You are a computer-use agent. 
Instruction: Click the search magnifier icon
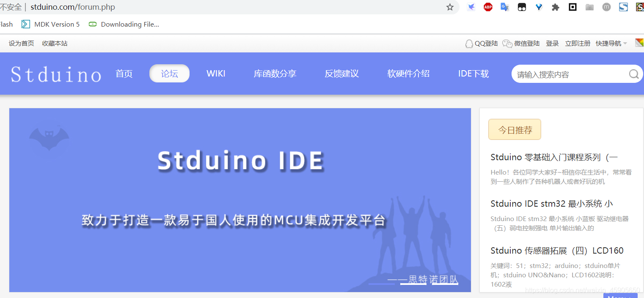click(x=633, y=74)
